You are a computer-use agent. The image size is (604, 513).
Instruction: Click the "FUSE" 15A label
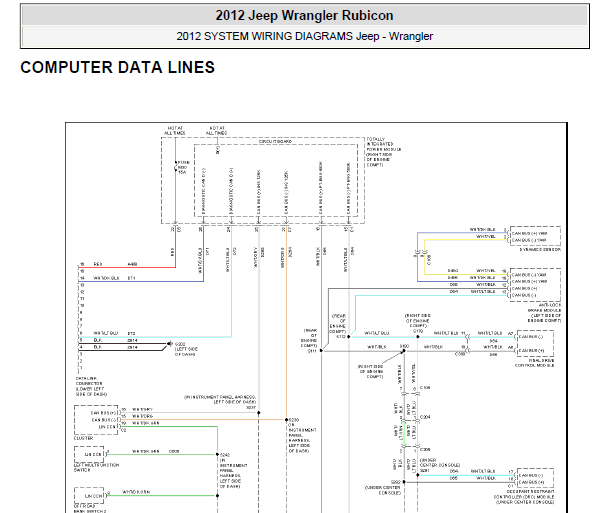(x=183, y=167)
